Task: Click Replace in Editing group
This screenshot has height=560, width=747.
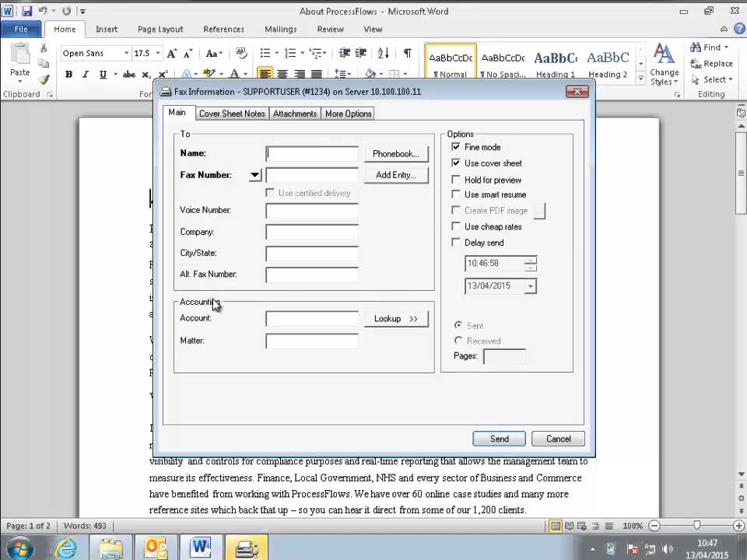Action: (x=712, y=63)
